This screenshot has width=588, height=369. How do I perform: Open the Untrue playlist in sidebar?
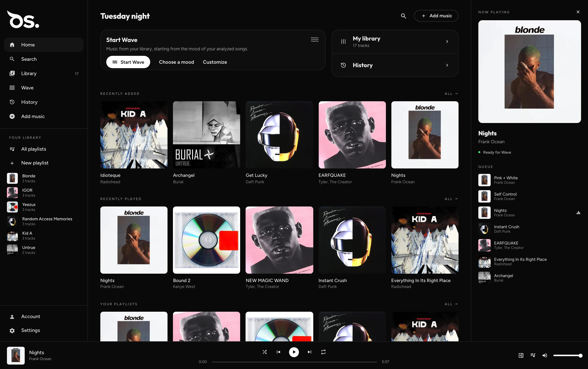(44, 250)
